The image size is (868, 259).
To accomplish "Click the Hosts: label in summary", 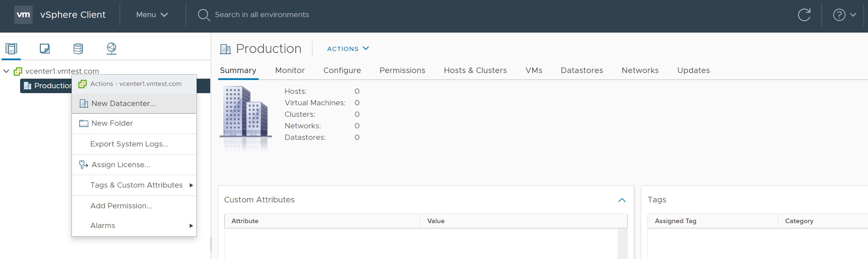I will pos(296,91).
